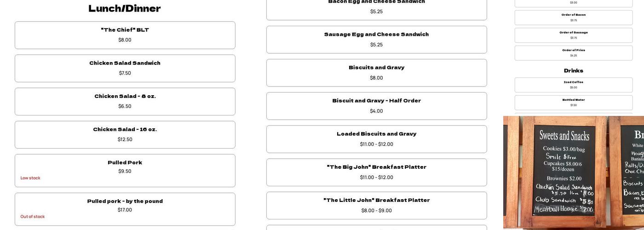644x230 pixels.
Task: Select Loaded Biscuits and Gravy card
Action: coord(376,139)
